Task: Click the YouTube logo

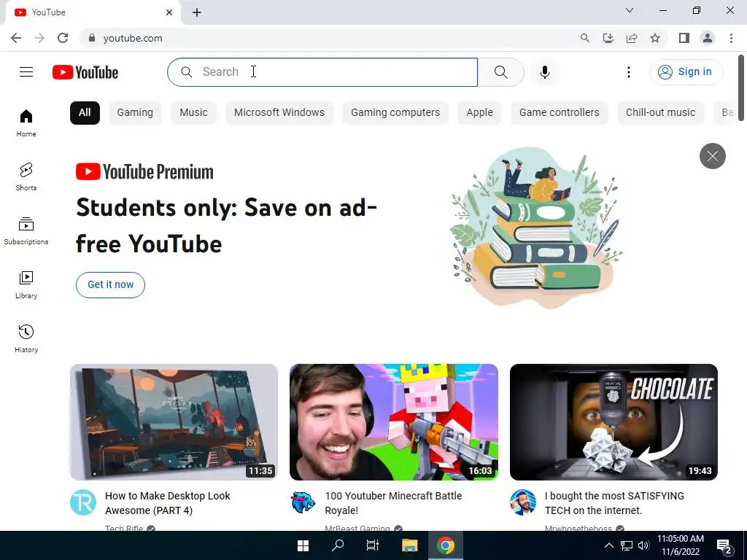Action: (85, 72)
